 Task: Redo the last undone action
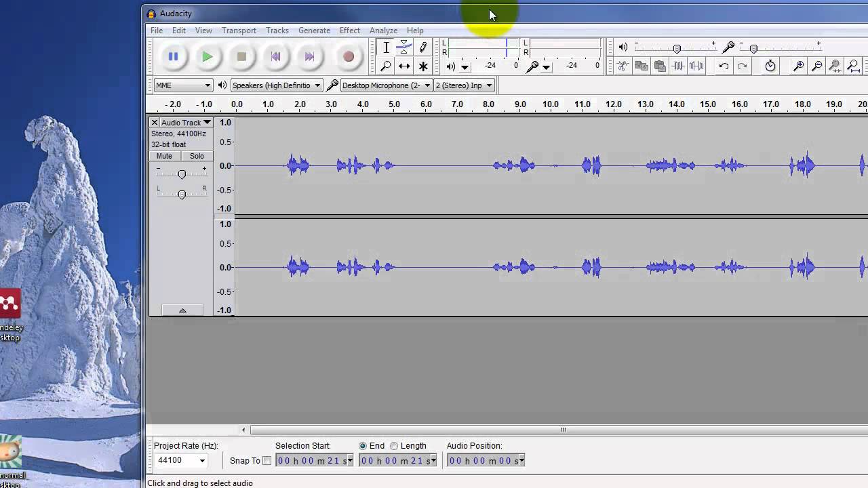point(742,66)
